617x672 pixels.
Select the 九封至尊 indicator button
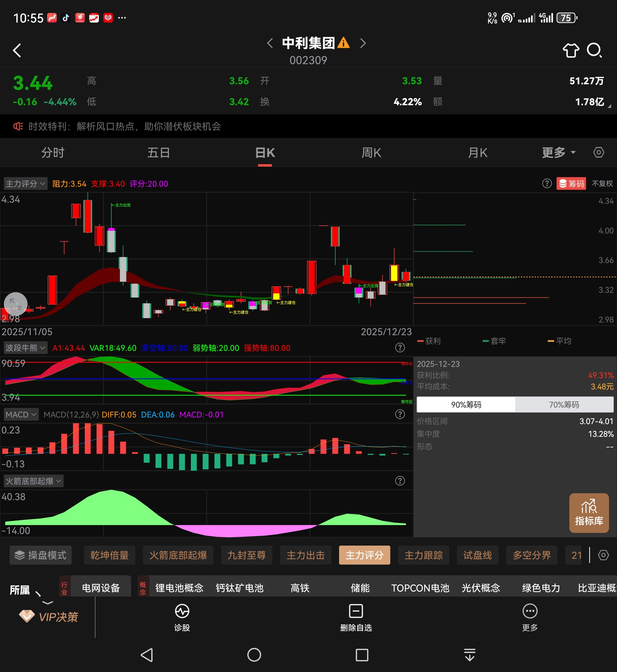tap(247, 555)
